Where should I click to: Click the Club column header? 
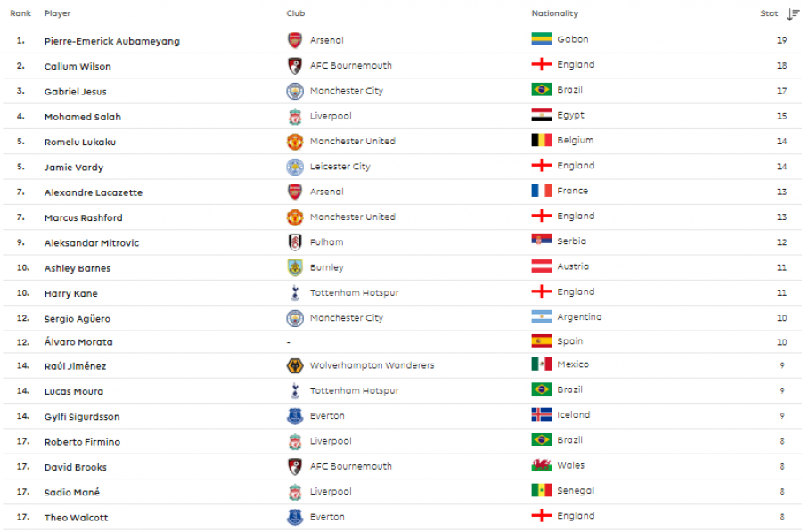click(x=296, y=13)
